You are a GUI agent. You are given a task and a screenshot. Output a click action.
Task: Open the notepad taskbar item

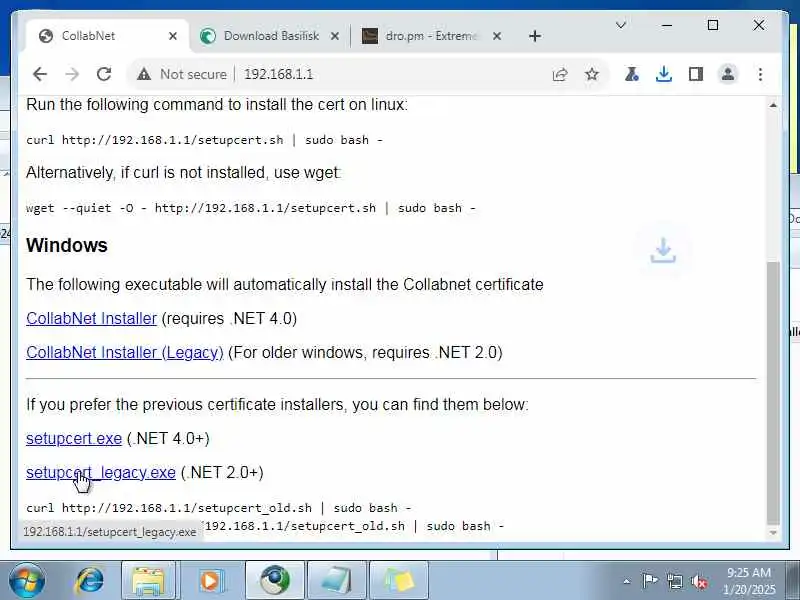[337, 581]
